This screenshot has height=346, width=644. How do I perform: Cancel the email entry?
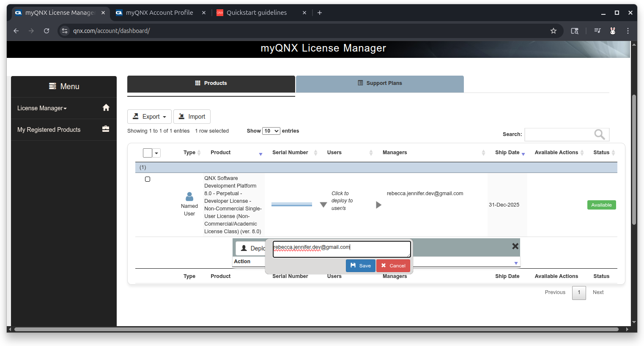[x=393, y=266]
